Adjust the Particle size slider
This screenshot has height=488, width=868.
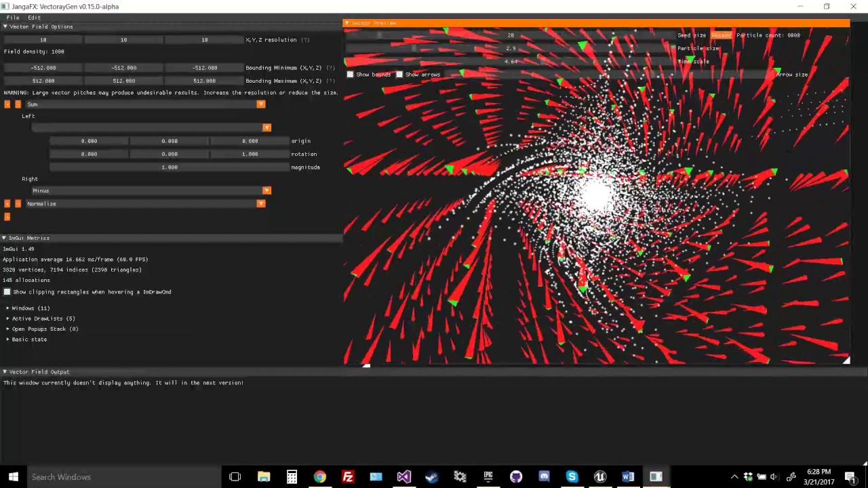click(511, 48)
